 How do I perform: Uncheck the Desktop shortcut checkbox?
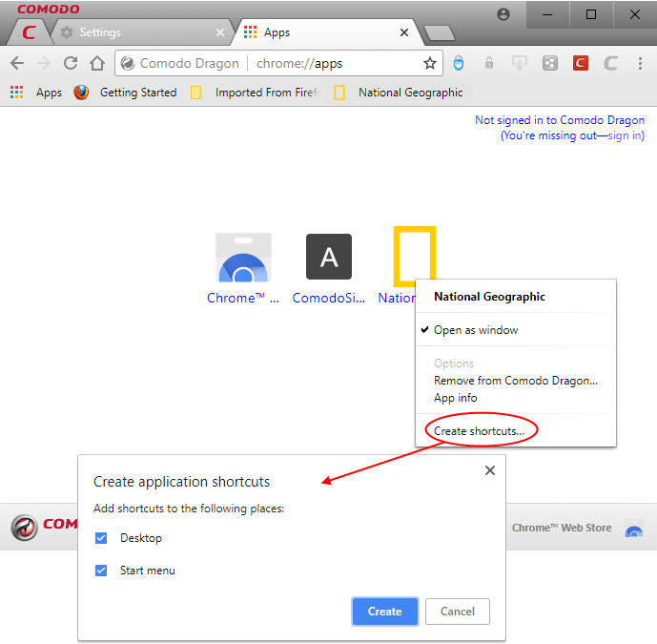click(101, 538)
